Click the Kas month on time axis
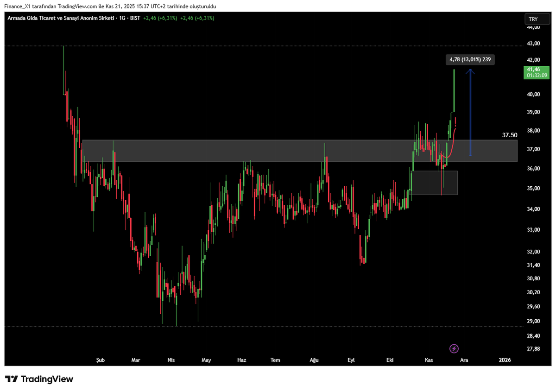Viewport: 556px width, 392px height. click(x=429, y=360)
